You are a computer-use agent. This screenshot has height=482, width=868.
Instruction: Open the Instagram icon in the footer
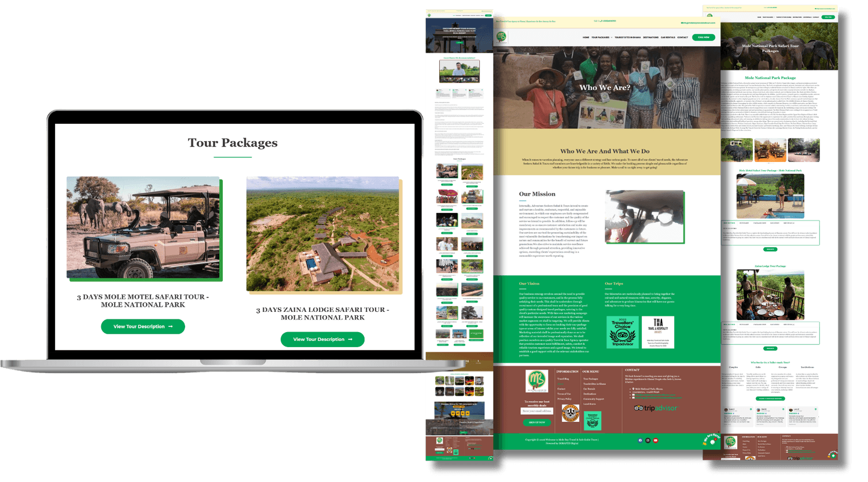pos(648,440)
